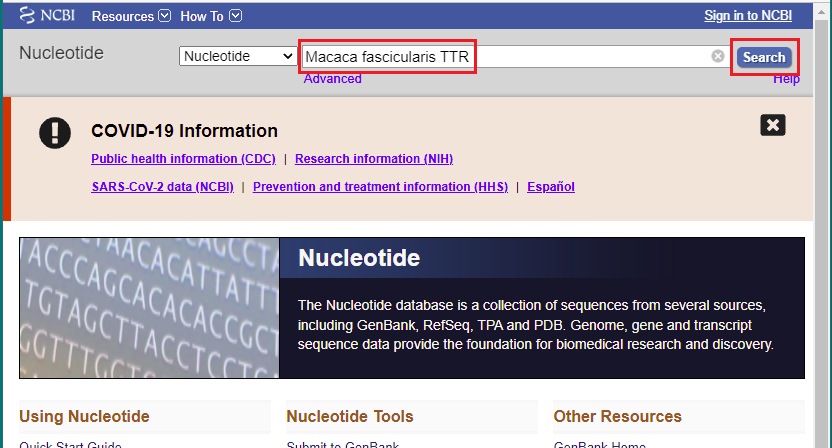Open the Resources dropdown menu
Viewport: 832px width, 448px height.
pos(131,16)
